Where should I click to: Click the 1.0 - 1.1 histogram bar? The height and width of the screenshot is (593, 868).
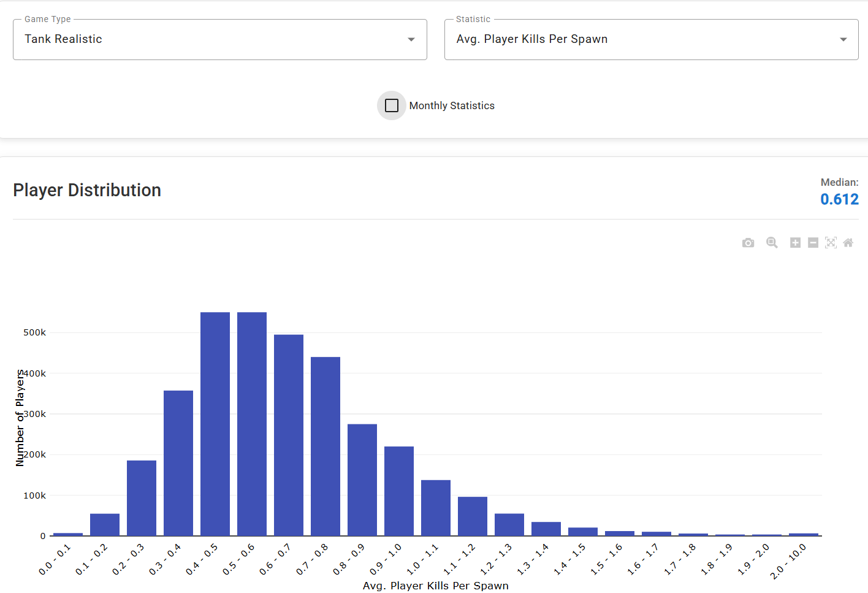[436, 508]
